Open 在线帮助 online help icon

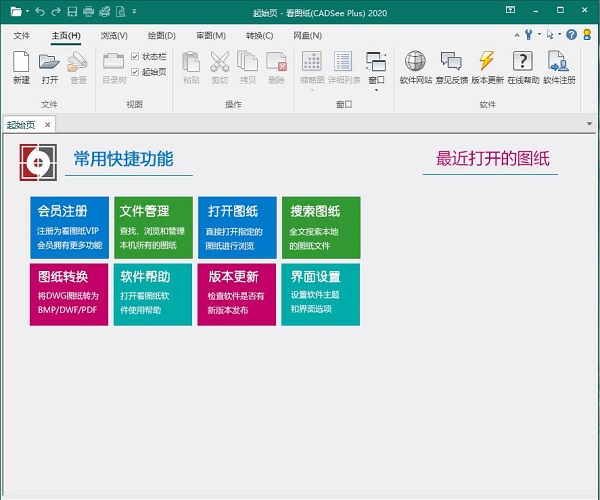point(521,63)
